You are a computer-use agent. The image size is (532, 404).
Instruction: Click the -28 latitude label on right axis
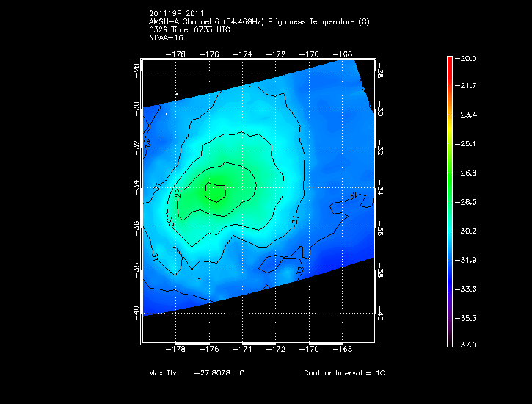(380, 71)
